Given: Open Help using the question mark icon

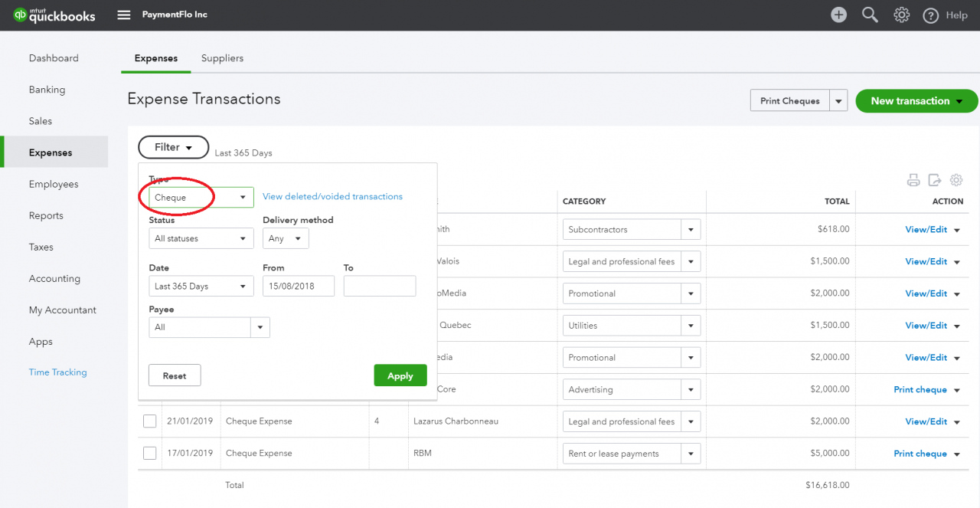Looking at the screenshot, I should point(931,15).
